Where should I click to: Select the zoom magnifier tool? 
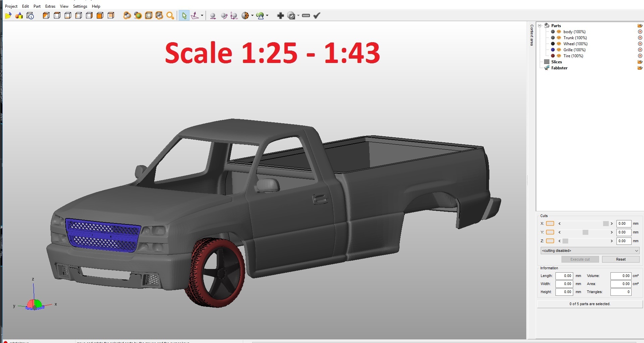[x=170, y=15]
